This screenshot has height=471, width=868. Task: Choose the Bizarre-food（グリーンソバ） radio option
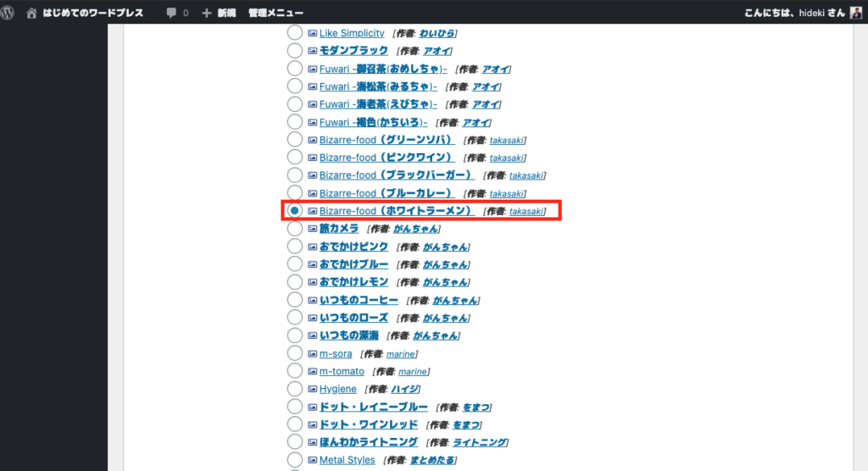coord(294,140)
